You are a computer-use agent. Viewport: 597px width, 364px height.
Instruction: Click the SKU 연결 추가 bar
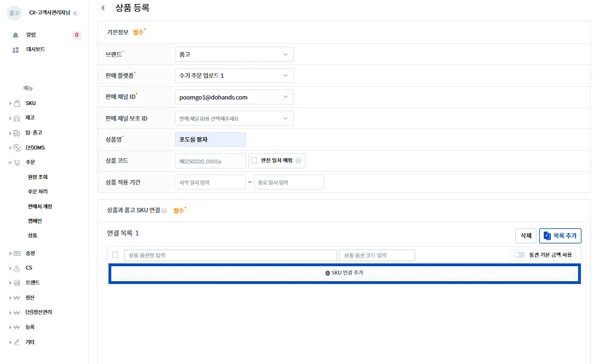344,273
